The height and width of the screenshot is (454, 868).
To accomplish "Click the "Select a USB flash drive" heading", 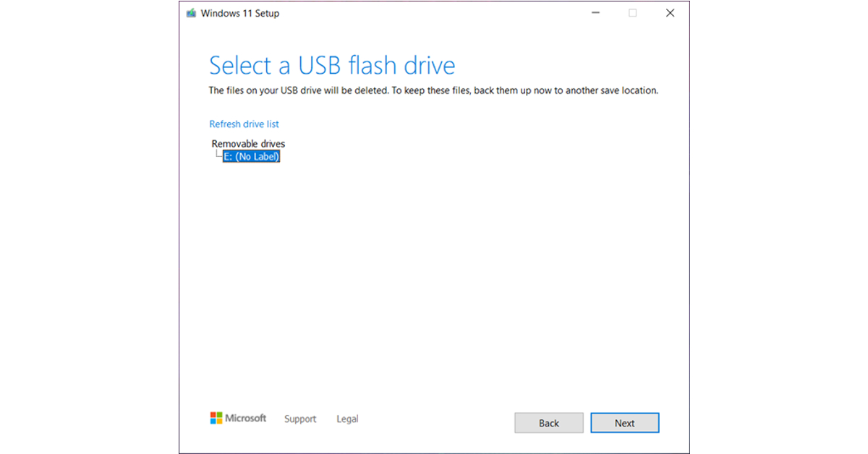I will coord(332,65).
